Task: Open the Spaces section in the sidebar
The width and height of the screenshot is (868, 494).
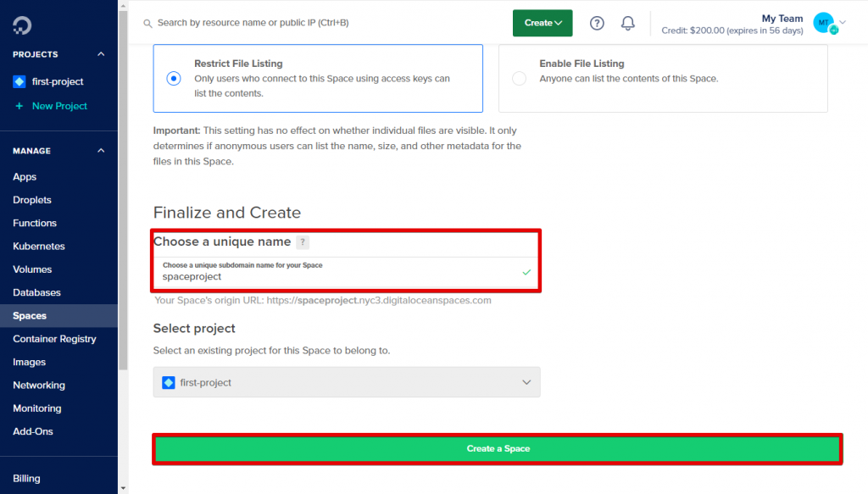Action: [29, 315]
